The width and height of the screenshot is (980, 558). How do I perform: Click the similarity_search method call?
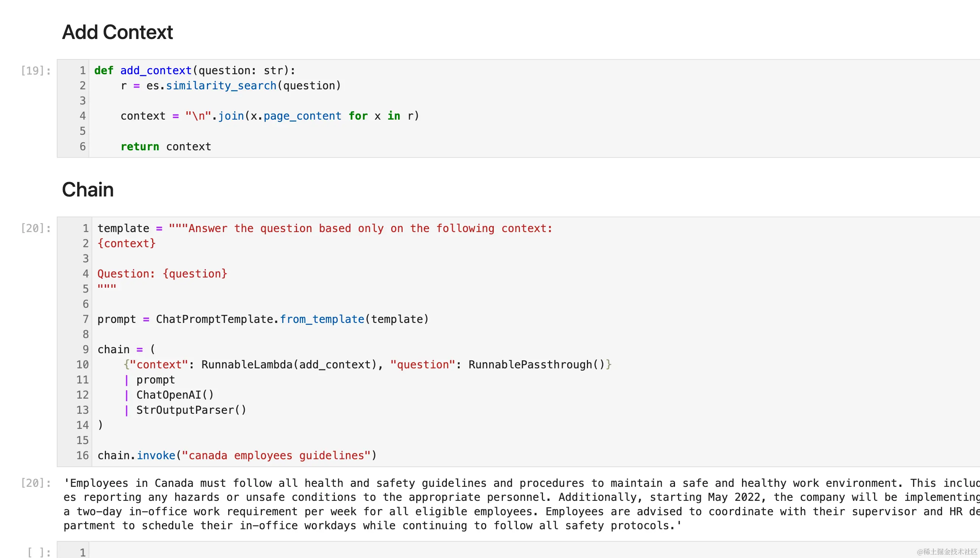click(x=221, y=86)
